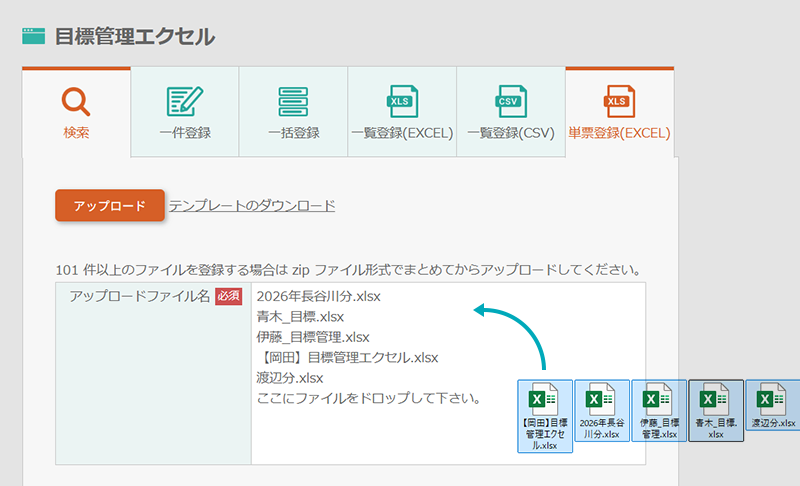
Task: Select the 単票登録(EXCEL) tab
Action: coord(619,113)
